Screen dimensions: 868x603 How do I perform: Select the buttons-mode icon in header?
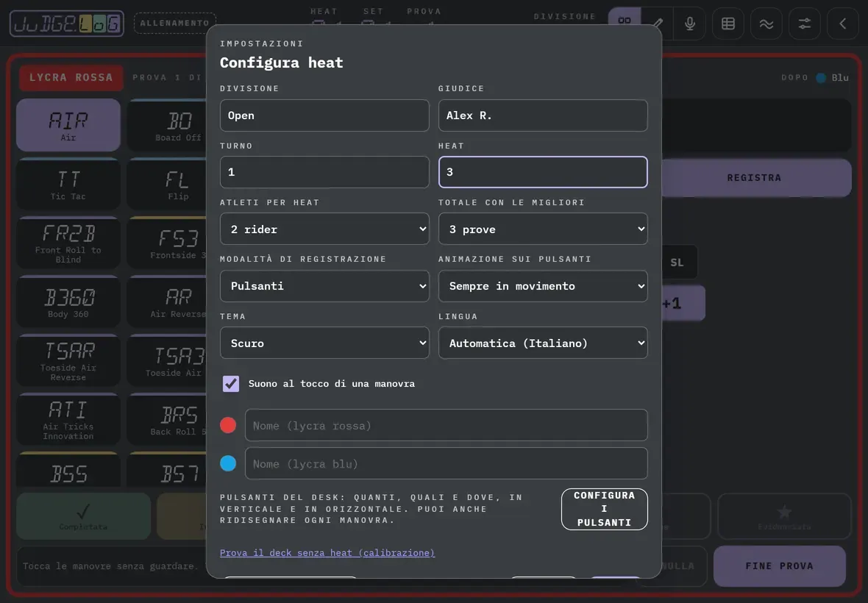pos(625,20)
